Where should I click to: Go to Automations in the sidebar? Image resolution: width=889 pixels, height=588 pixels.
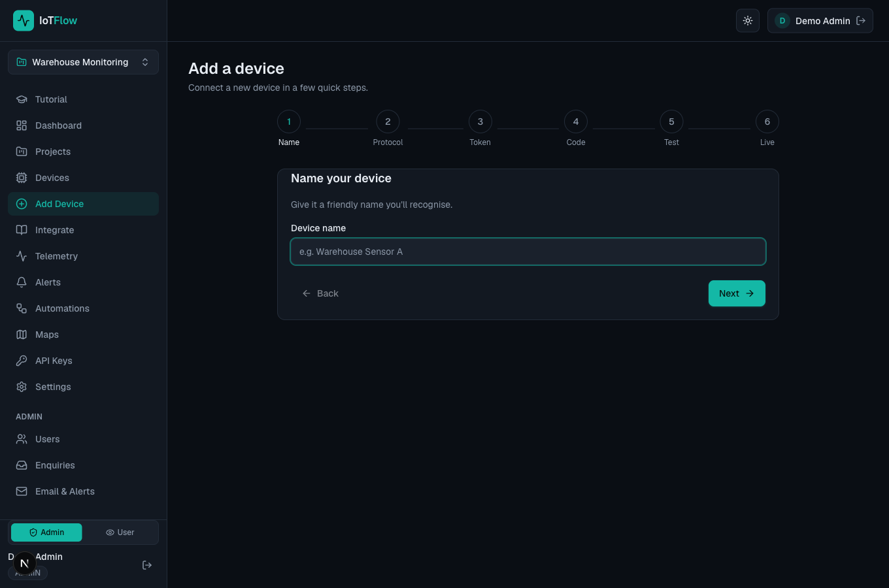click(x=83, y=308)
